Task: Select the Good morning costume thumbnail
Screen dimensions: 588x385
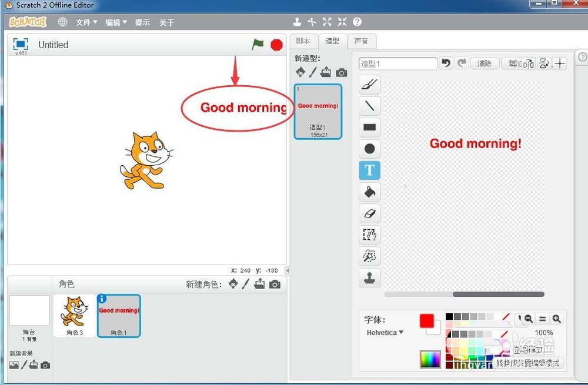Action: tap(318, 111)
